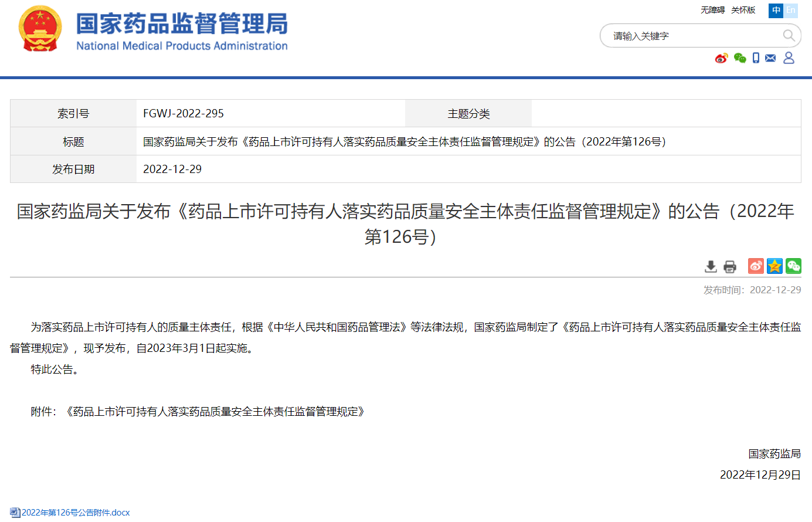Click the 国家药品监督管理局 site title
The image size is (812, 522).
182,23
